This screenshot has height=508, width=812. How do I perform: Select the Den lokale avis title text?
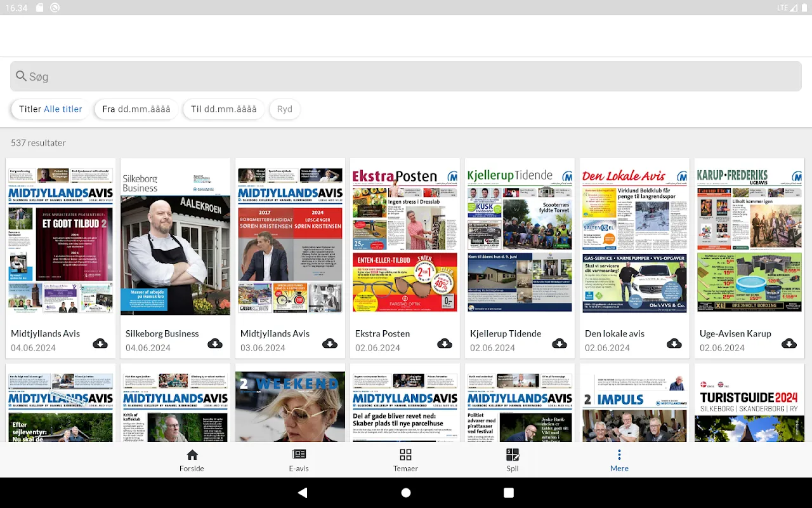[x=615, y=333]
